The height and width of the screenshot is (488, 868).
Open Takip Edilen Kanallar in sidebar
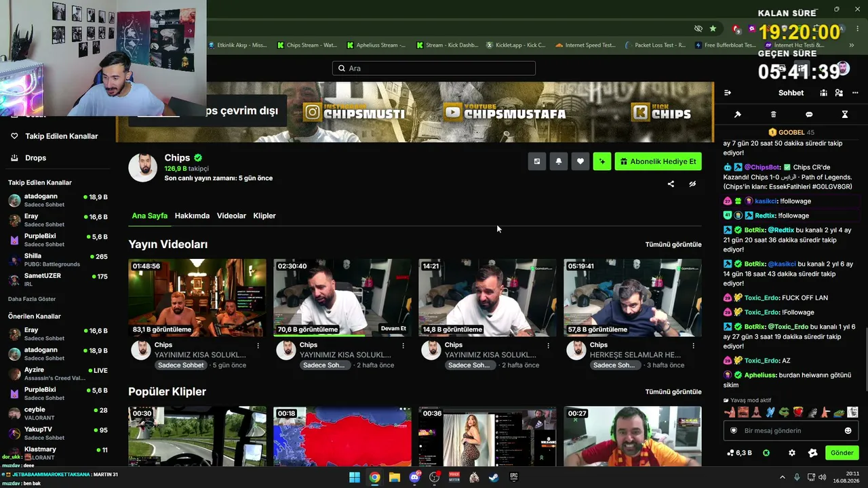(x=54, y=136)
